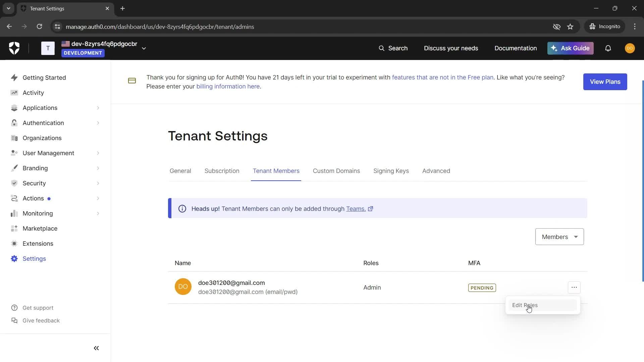Open the Incognito profile indicator

pyautogui.click(x=604, y=26)
